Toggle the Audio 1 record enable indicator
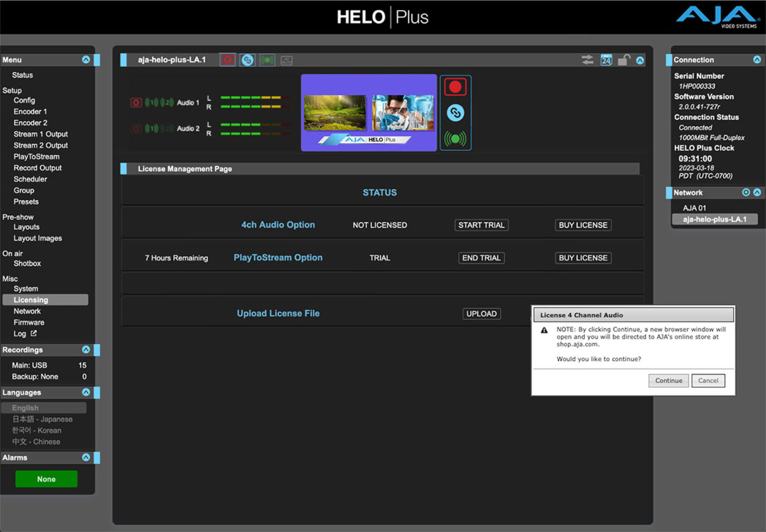This screenshot has height=532, width=766. pos(137,102)
